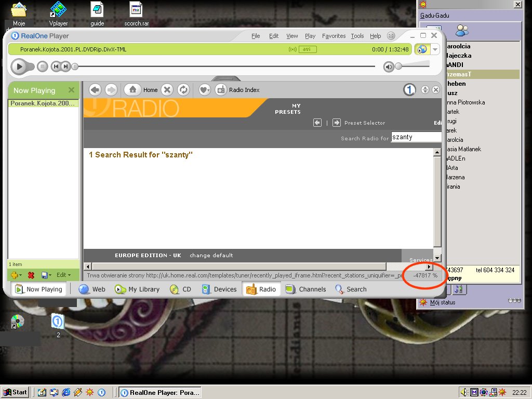Select Poranek.Kojota playlist item

click(x=43, y=103)
